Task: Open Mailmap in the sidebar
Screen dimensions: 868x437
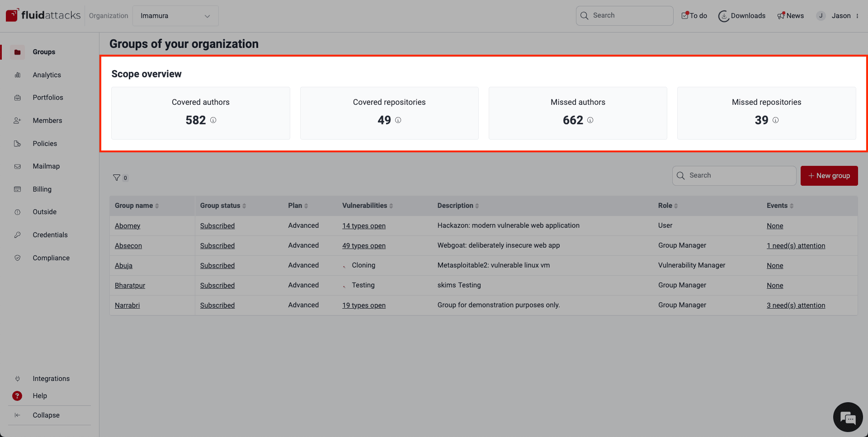Action: [x=46, y=166]
